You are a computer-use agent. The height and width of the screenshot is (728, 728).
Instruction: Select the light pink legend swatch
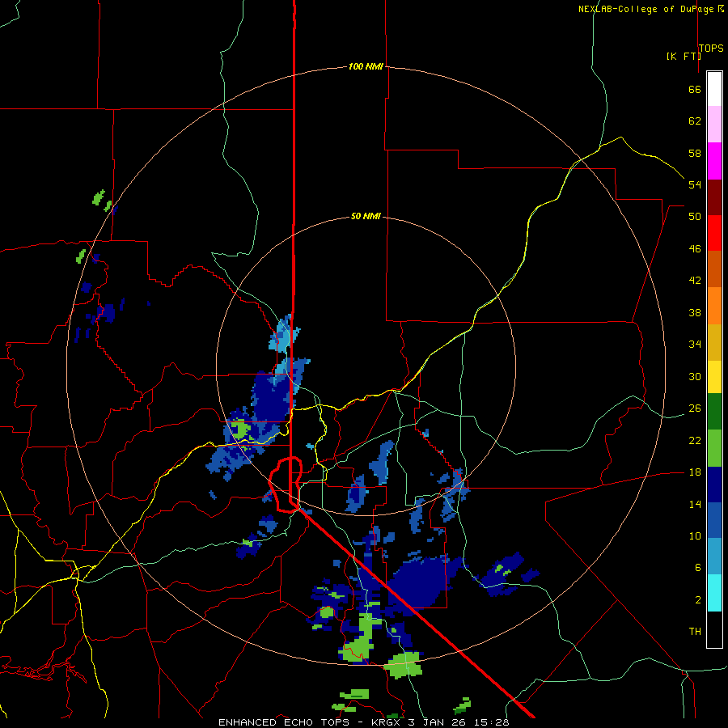714,124
